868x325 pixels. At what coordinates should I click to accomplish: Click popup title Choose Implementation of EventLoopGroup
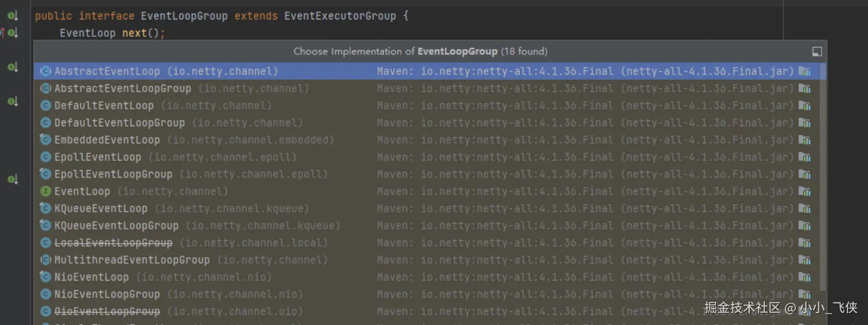pyautogui.click(x=420, y=51)
